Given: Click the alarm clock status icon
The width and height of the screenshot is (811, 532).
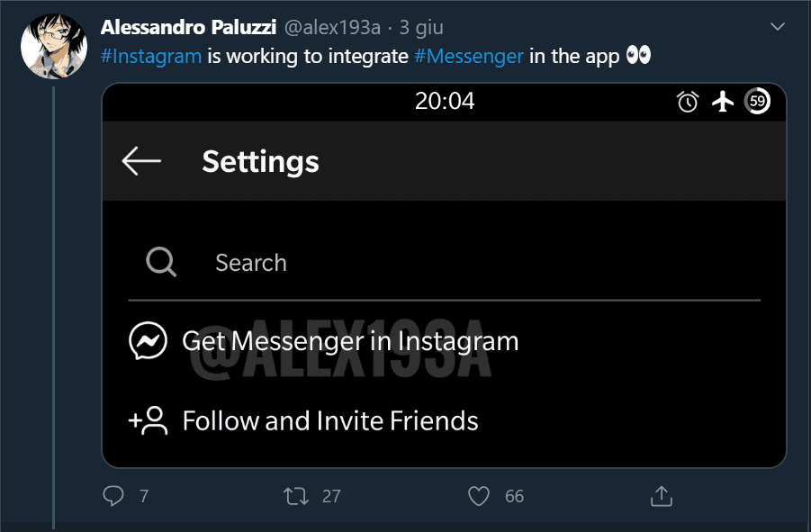Looking at the screenshot, I should [x=688, y=102].
